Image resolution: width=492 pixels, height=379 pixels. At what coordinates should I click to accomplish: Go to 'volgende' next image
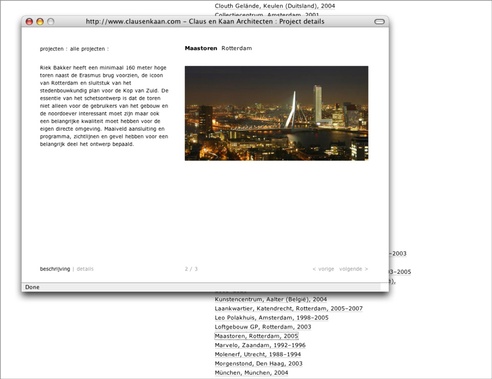coord(354,269)
